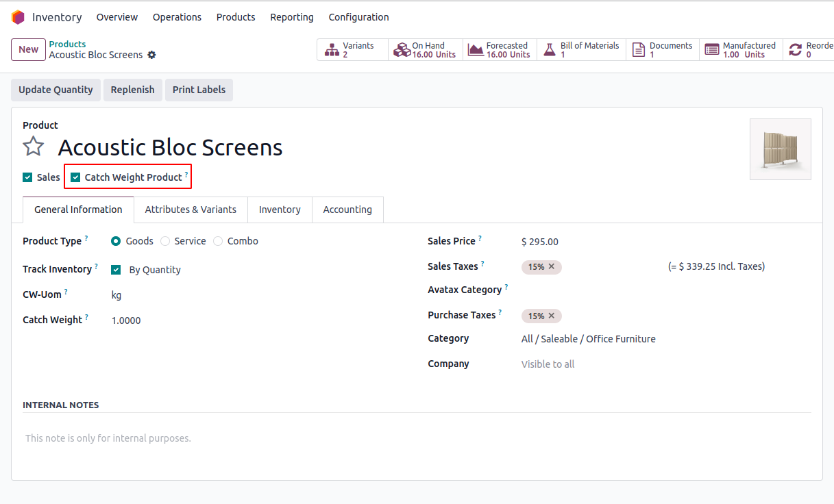Click the New button

(28, 49)
